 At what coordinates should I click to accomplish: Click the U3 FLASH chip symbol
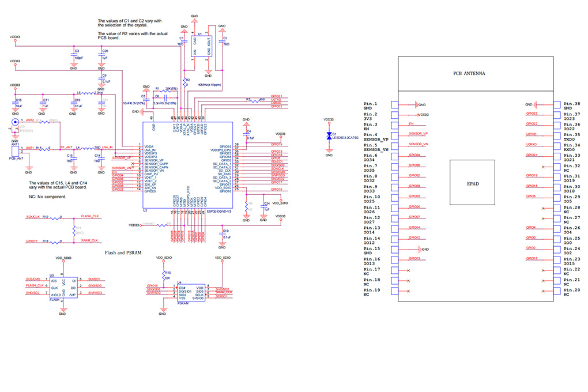click(x=63, y=287)
